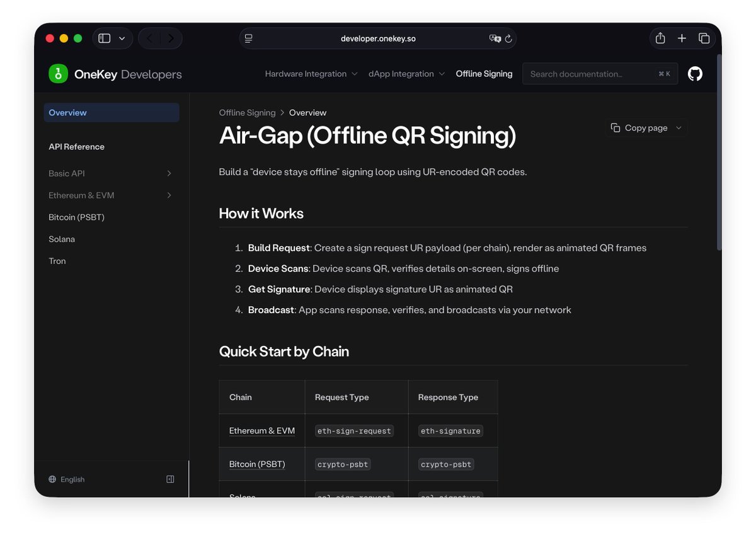Select Overview in the sidebar

(x=112, y=113)
